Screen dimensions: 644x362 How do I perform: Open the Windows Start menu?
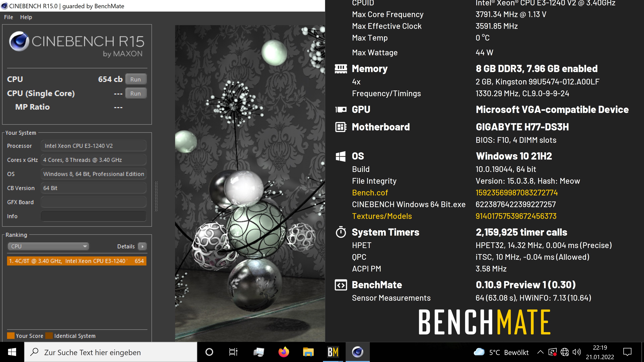click(x=12, y=352)
